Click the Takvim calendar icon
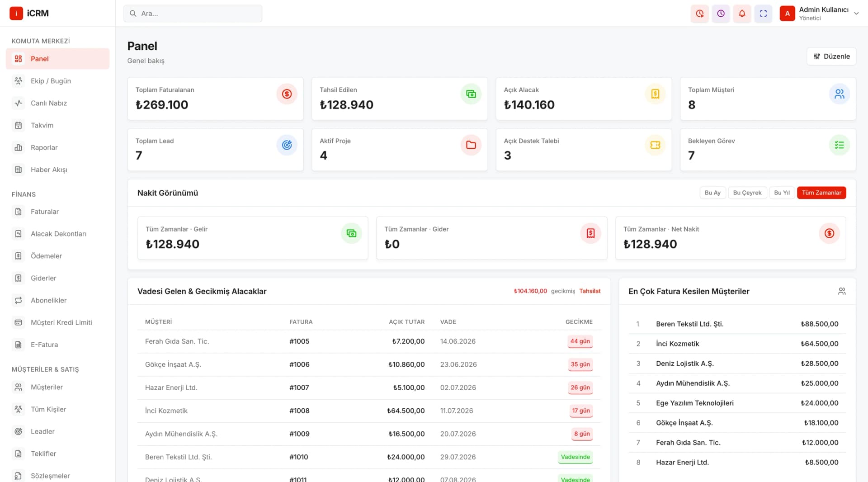This screenshot has height=482, width=868. (18, 125)
